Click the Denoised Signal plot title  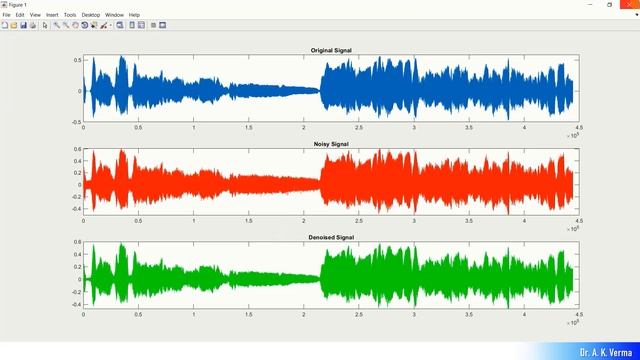331,237
